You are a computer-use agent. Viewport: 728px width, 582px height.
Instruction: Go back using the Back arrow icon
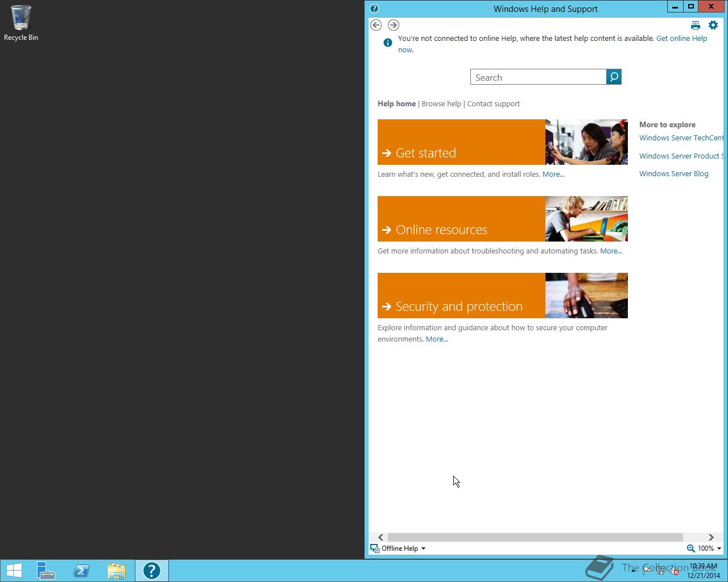[x=376, y=25]
